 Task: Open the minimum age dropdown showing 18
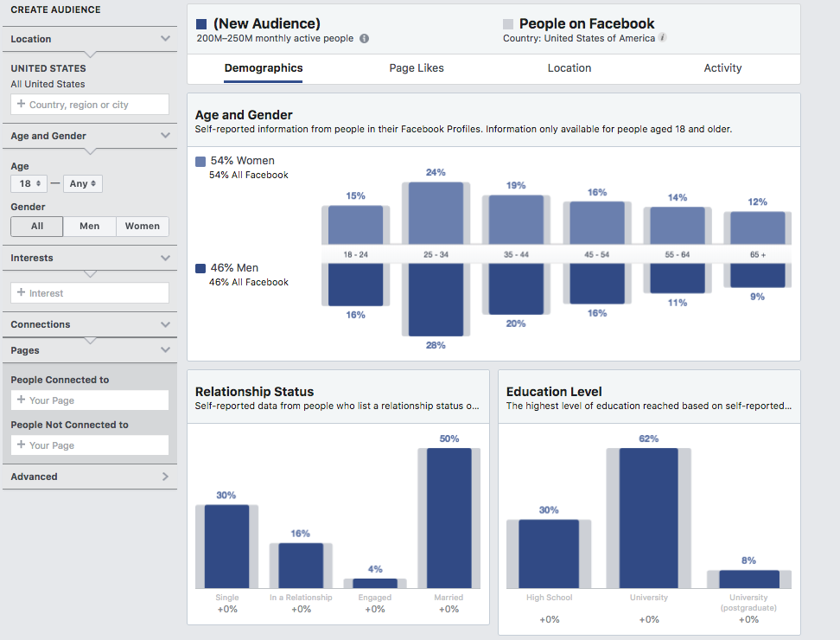point(29,183)
